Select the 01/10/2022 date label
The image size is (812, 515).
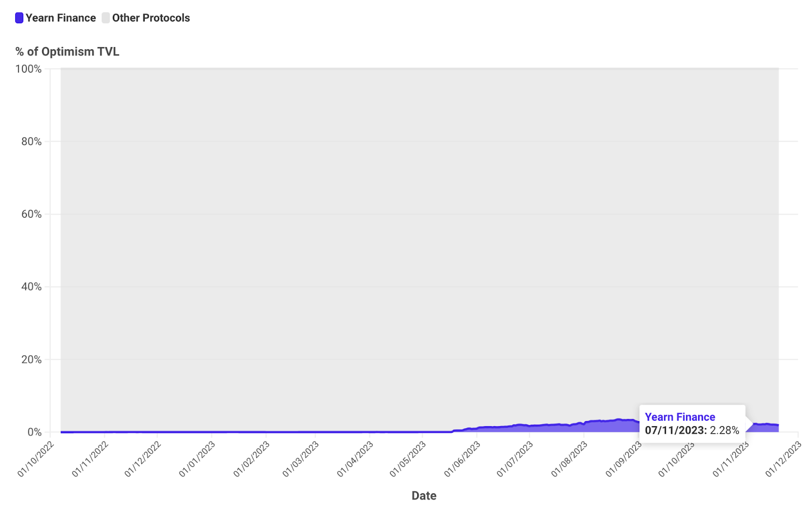[36, 459]
